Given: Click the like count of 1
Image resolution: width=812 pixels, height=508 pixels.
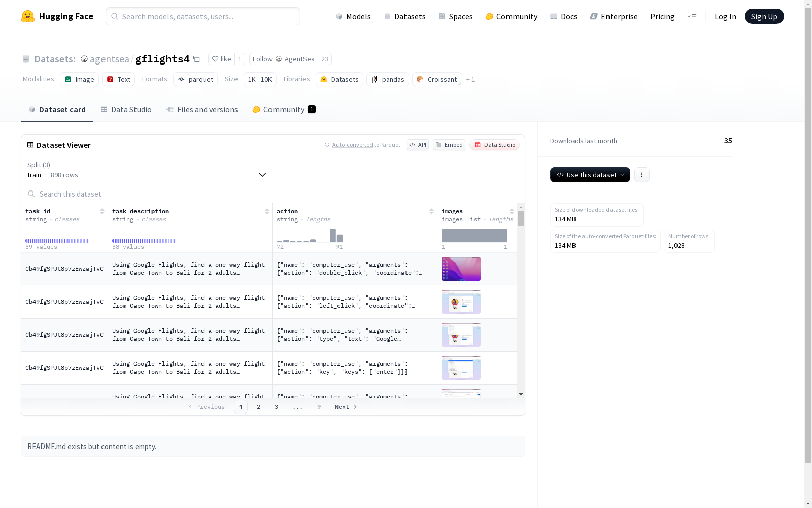Looking at the screenshot, I should (x=240, y=59).
